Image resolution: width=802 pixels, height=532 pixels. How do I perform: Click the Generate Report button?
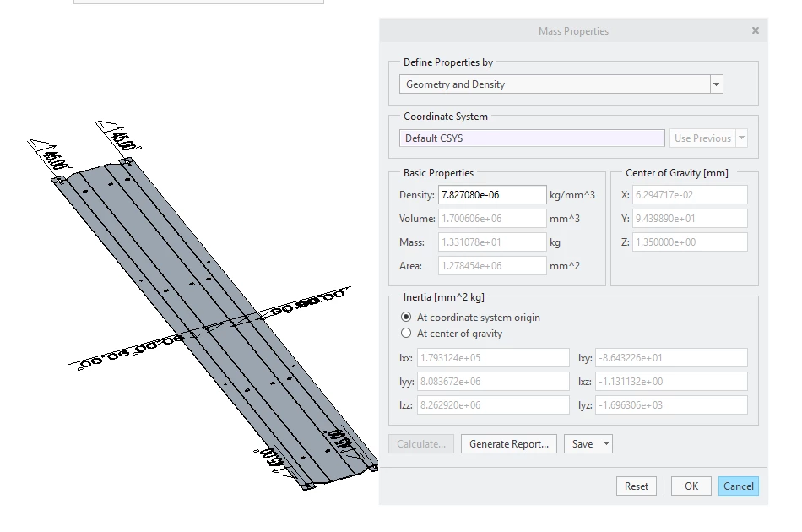509,444
